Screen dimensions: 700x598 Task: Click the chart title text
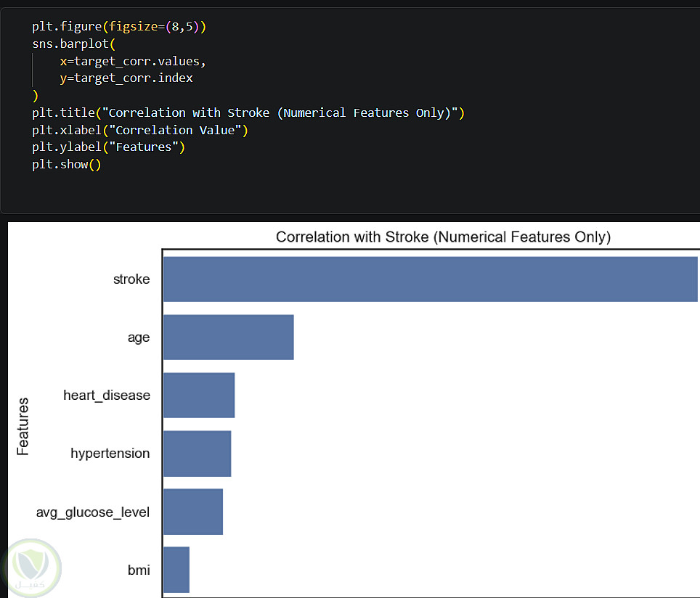pyautogui.click(x=443, y=237)
